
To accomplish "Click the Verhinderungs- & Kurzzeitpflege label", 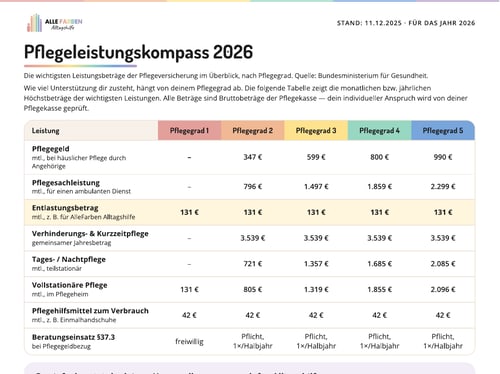I will pyautogui.click(x=90, y=234).
